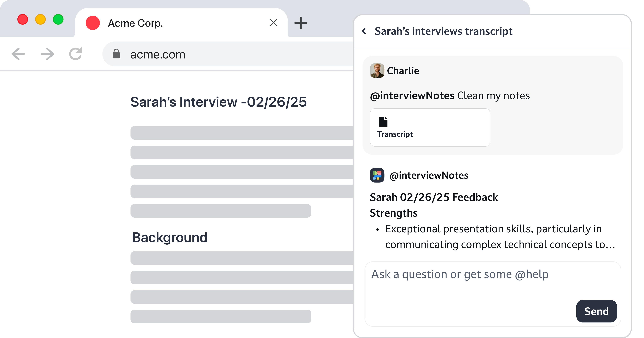Viewport: 644px width, 338px height.
Task: Click the red Acme Corp. tab favicon
Action: 93,23
